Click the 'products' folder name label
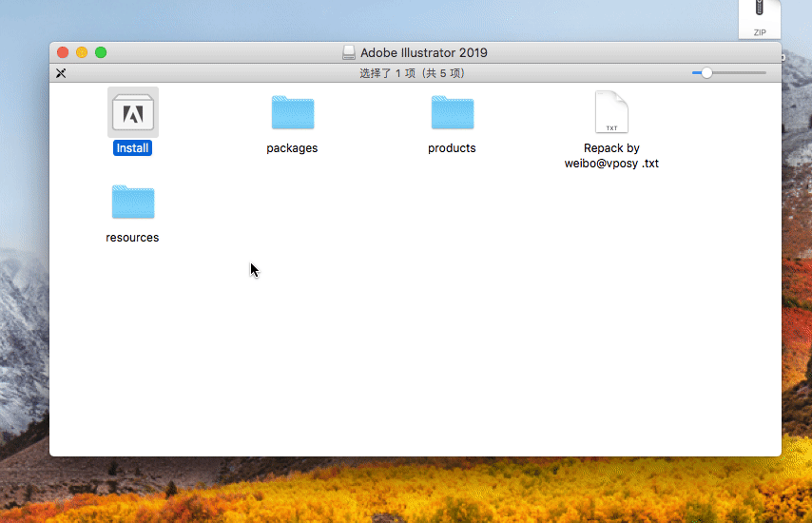This screenshot has height=523, width=812. point(452,148)
